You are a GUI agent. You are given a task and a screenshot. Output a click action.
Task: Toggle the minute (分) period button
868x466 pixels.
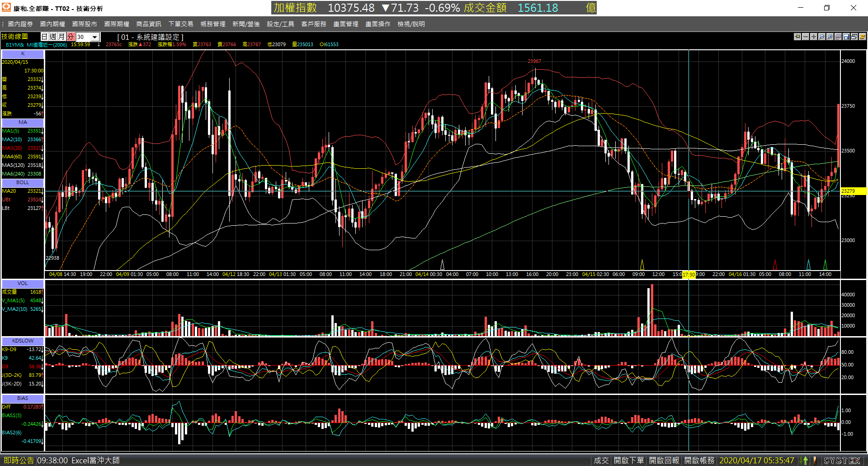click(x=71, y=37)
